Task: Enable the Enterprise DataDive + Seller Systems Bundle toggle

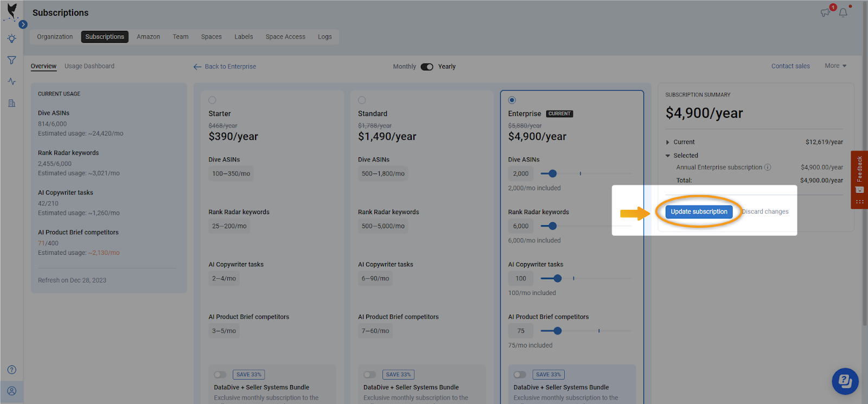Action: click(x=520, y=375)
